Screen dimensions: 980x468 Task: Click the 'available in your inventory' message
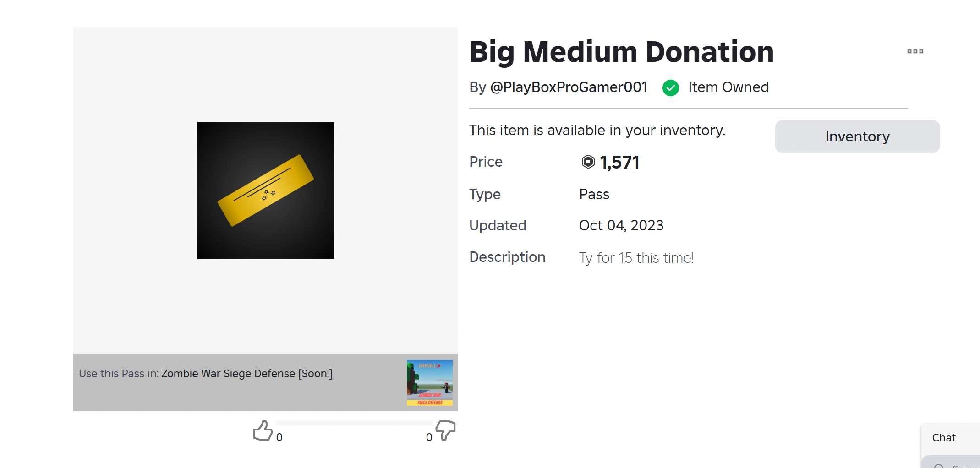597,130
